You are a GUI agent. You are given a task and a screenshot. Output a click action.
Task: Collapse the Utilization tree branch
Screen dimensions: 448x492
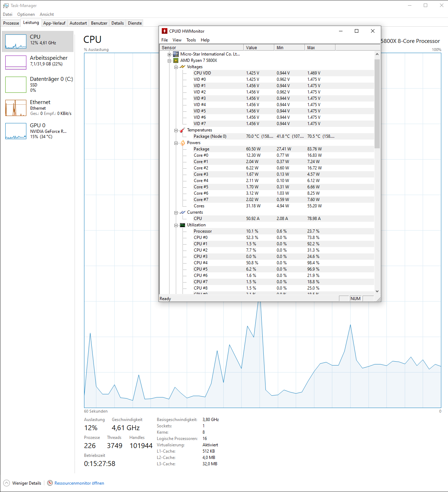tap(176, 225)
